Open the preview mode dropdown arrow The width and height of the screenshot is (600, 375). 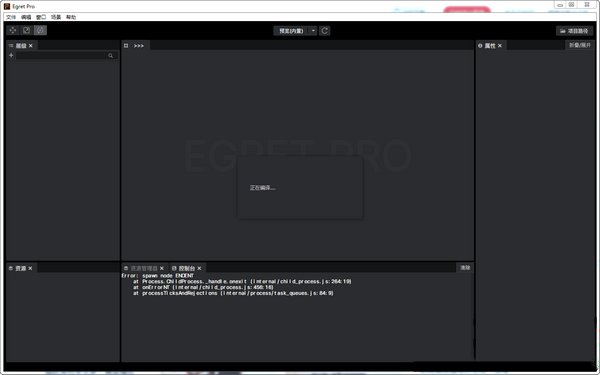[x=313, y=31]
